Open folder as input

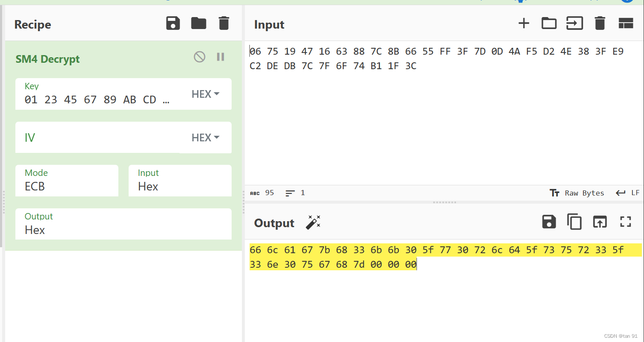point(549,23)
